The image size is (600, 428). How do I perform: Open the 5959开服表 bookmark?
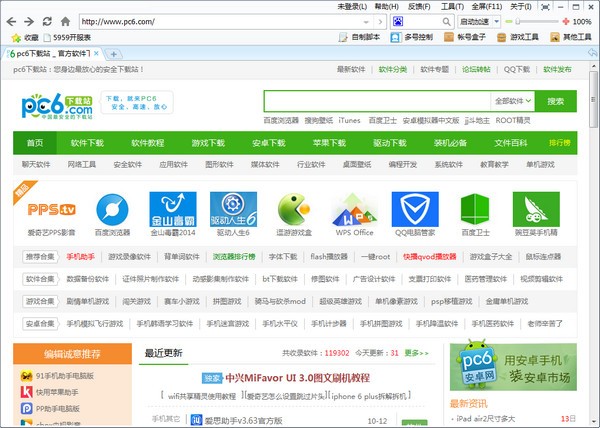pyautogui.click(x=67, y=37)
